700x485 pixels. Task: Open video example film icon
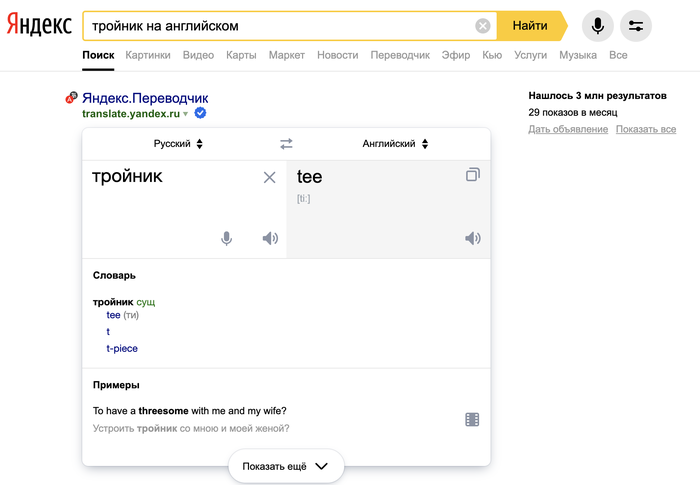[473, 419]
